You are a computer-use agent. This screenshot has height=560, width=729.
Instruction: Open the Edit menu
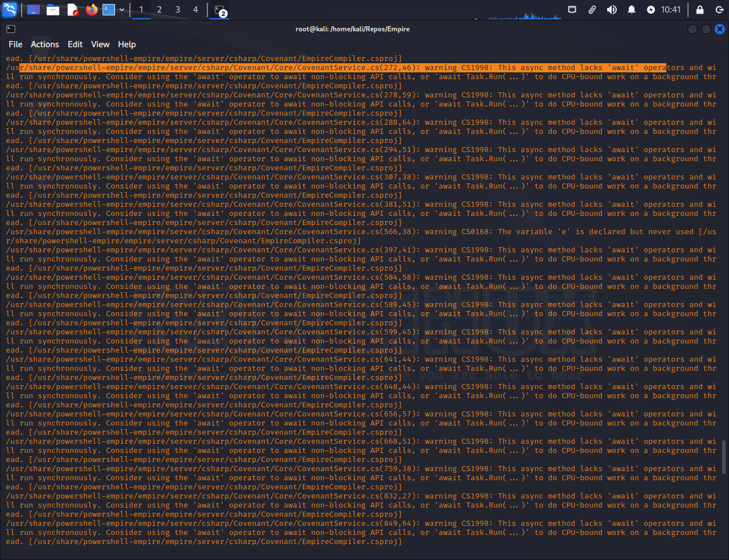[75, 44]
